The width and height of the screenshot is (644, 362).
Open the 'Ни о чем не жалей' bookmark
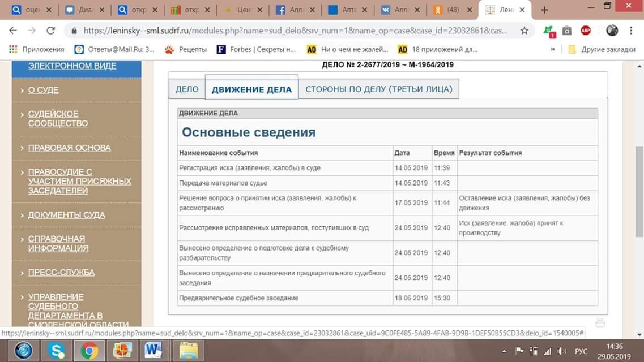[x=347, y=49]
